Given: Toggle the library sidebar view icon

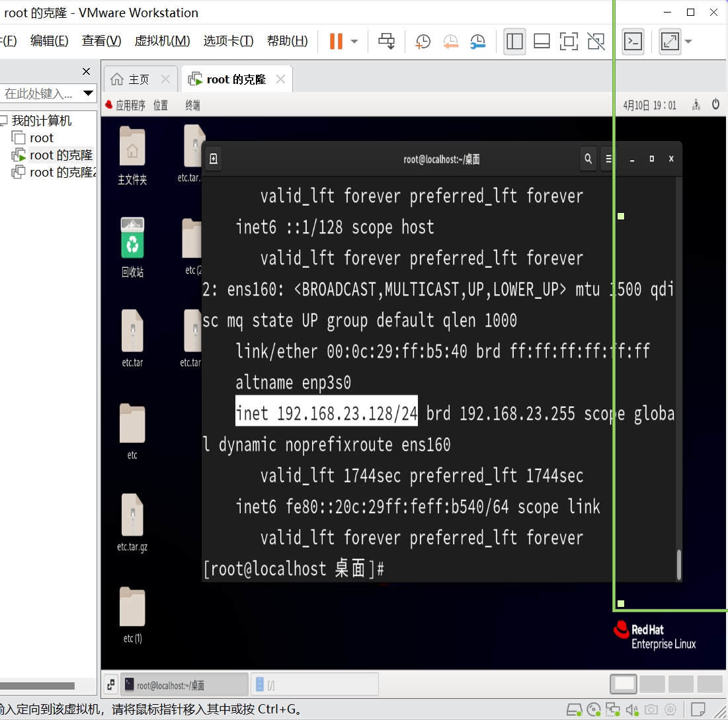Looking at the screenshot, I should tap(514, 41).
